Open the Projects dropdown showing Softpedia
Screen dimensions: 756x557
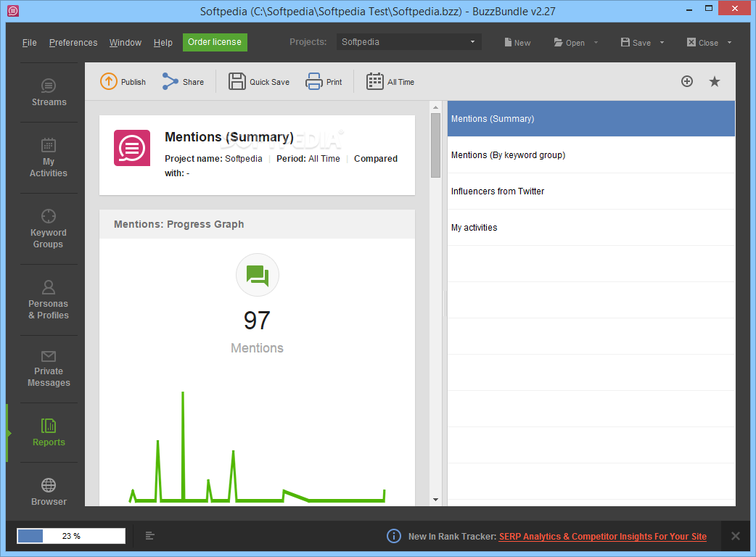[x=408, y=42]
